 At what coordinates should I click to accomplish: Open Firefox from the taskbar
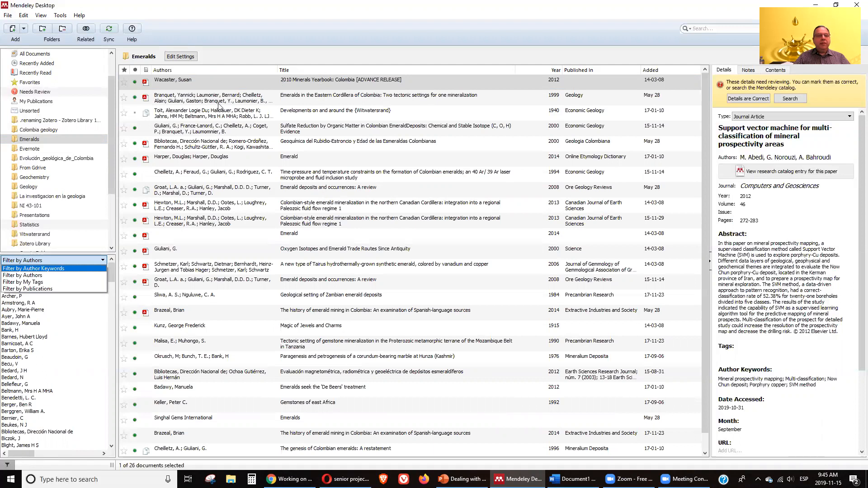(424, 479)
